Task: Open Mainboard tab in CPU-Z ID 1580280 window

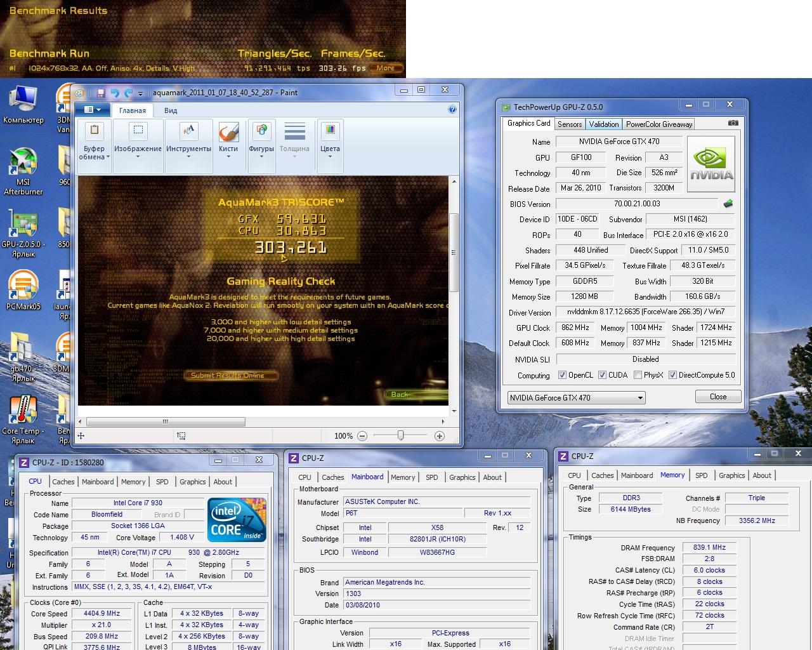Action: tap(98, 482)
